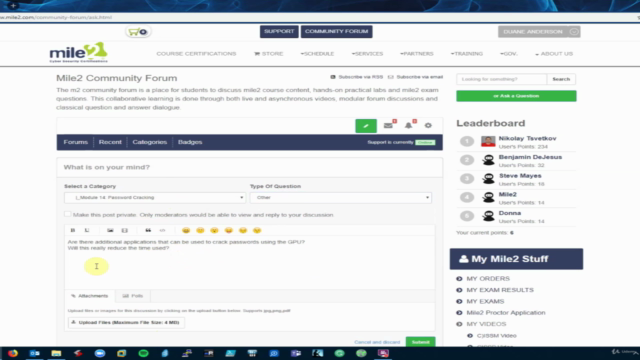Click the insert image toolbar icon

pos(110,230)
